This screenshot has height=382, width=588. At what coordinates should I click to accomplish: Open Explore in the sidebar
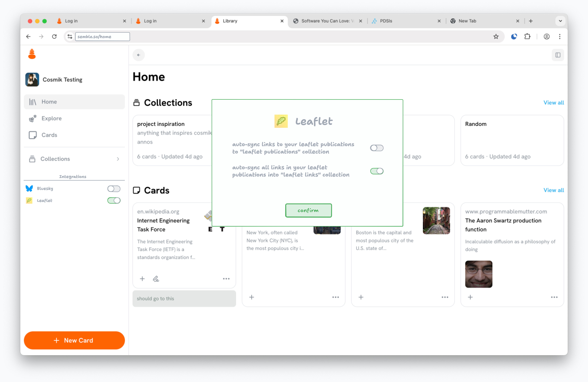51,118
